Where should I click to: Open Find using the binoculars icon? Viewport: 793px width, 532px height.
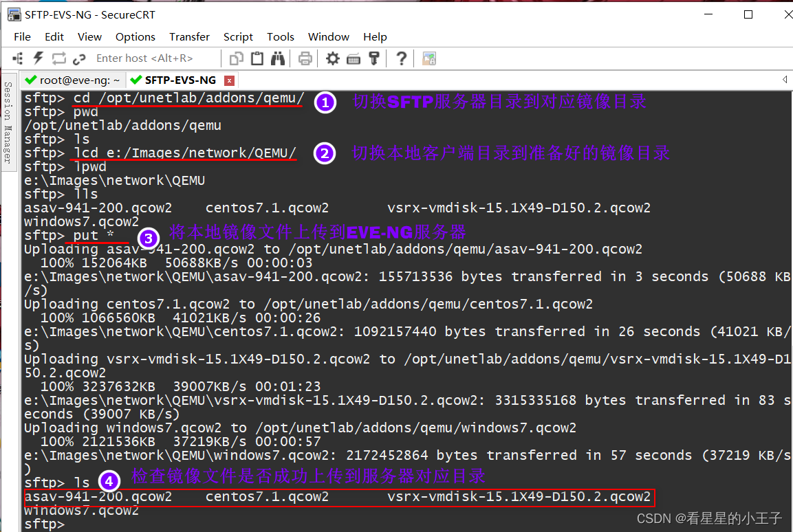pos(278,58)
